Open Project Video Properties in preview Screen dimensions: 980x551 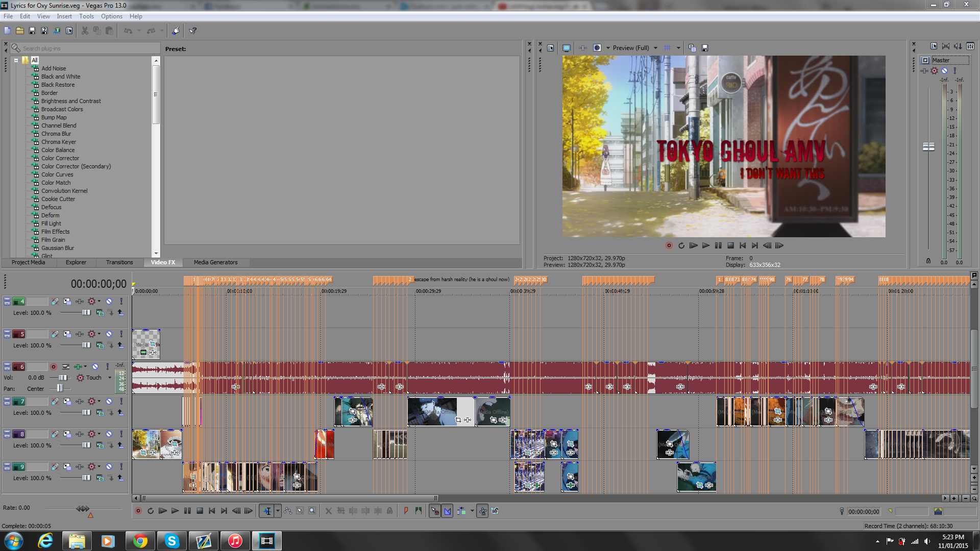point(550,48)
